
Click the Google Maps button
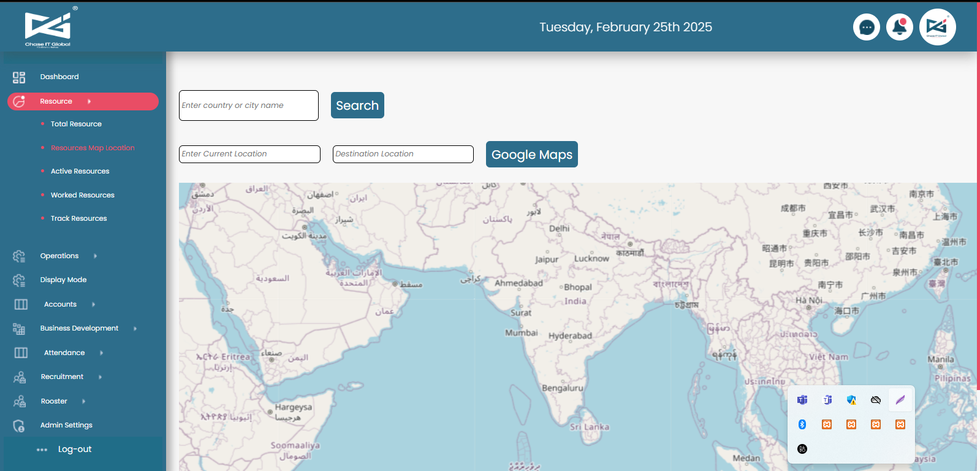(531, 155)
